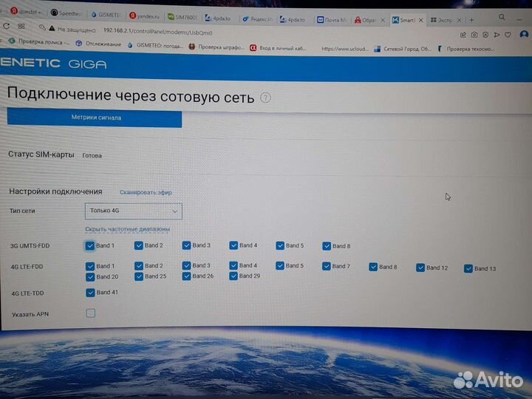The image size is (532, 399).
Task: Disable Band 41 in the 4G LTE-TDD row
Action: [90, 293]
